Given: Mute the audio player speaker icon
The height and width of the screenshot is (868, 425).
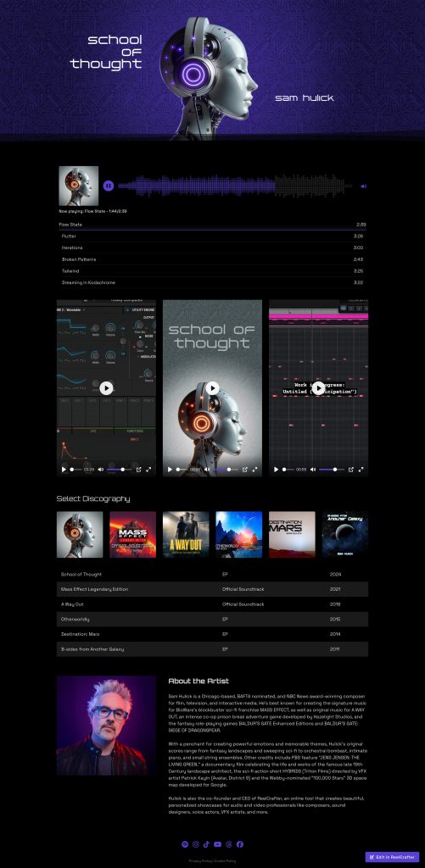Looking at the screenshot, I should 363,186.
